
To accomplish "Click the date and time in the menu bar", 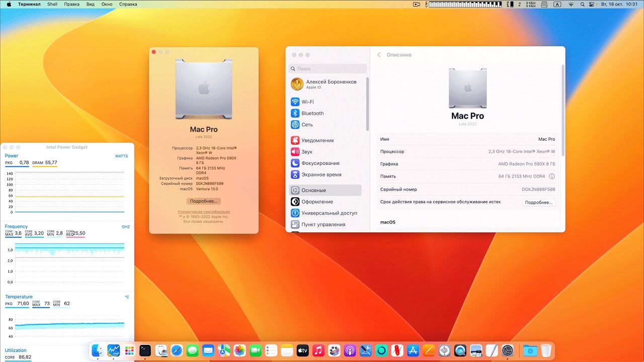I will pos(619,4).
